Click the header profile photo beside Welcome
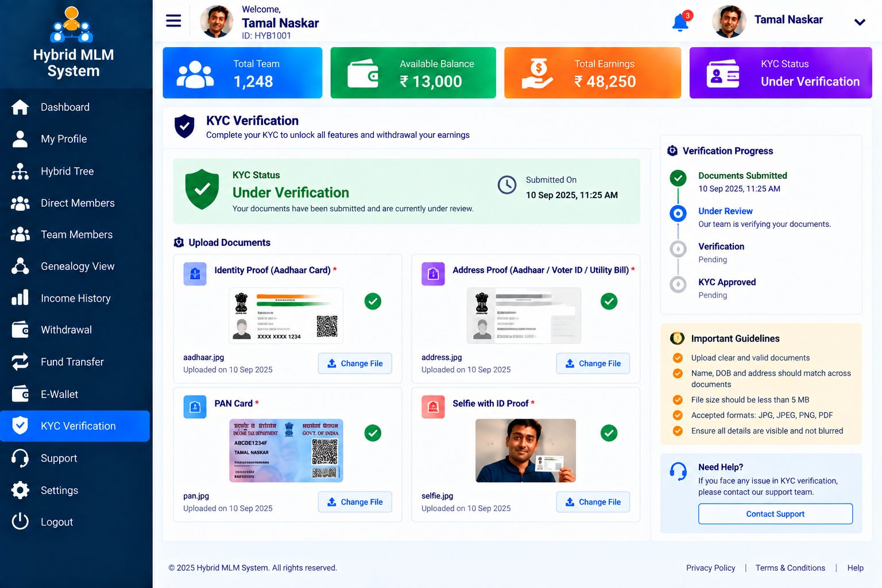This screenshot has width=882, height=588. point(216,22)
